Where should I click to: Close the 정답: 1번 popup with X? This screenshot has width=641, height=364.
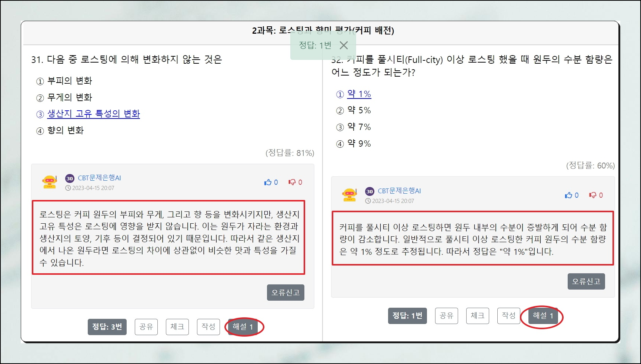344,45
